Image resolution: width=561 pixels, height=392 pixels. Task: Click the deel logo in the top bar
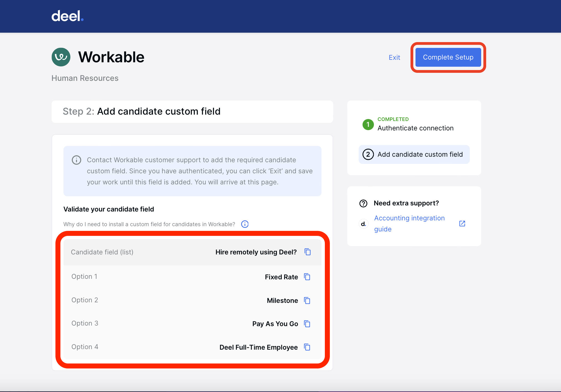67,16
